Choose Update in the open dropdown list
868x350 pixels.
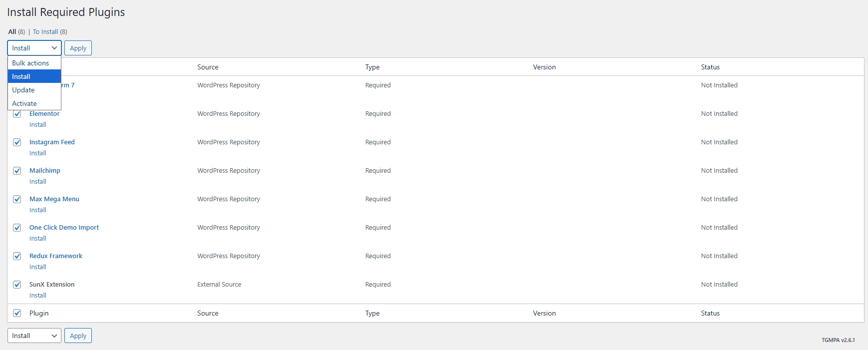tap(34, 90)
